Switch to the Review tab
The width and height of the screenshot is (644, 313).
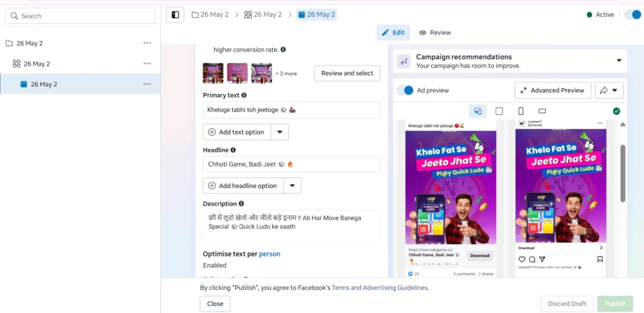pyautogui.click(x=435, y=33)
